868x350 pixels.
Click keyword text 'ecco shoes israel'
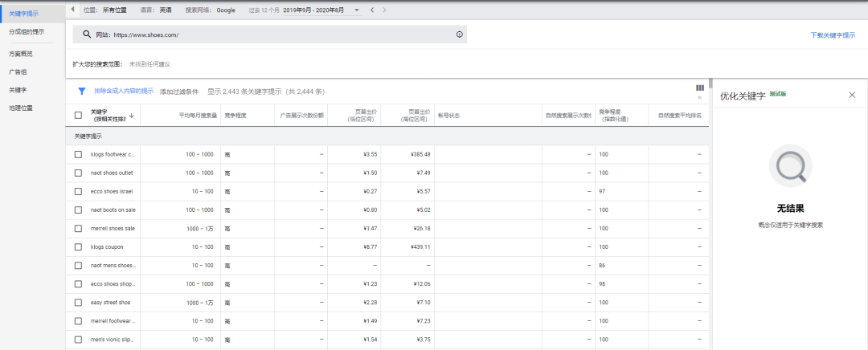point(111,191)
